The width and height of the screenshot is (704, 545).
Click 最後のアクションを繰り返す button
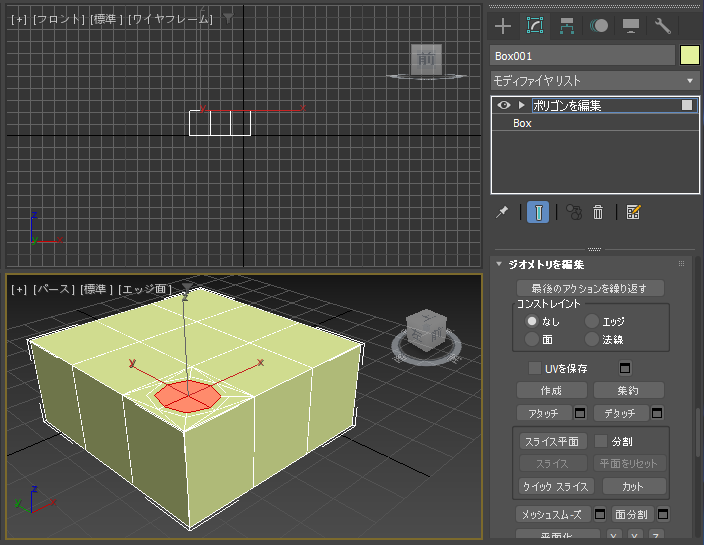point(590,288)
